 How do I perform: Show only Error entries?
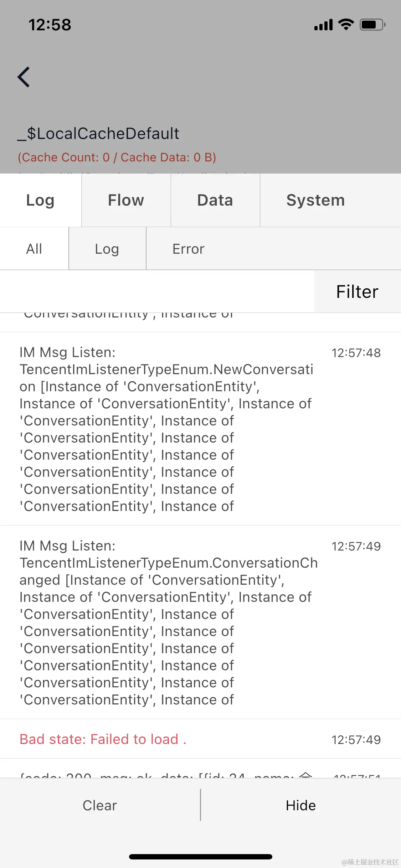tap(189, 249)
